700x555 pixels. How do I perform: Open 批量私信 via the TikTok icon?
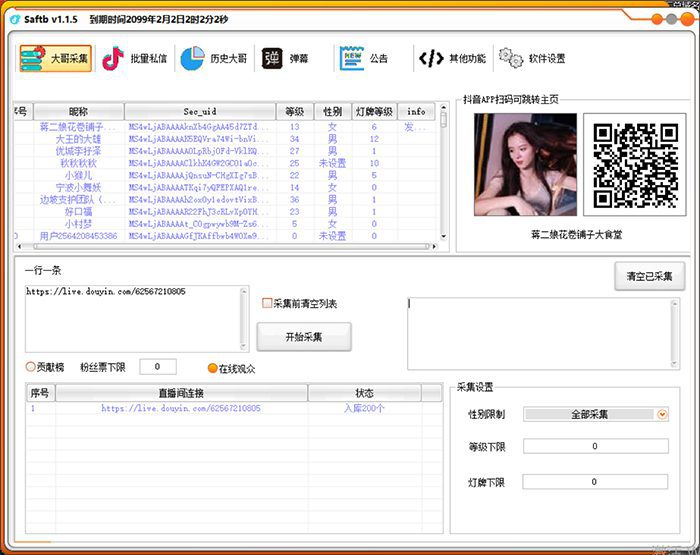point(113,58)
